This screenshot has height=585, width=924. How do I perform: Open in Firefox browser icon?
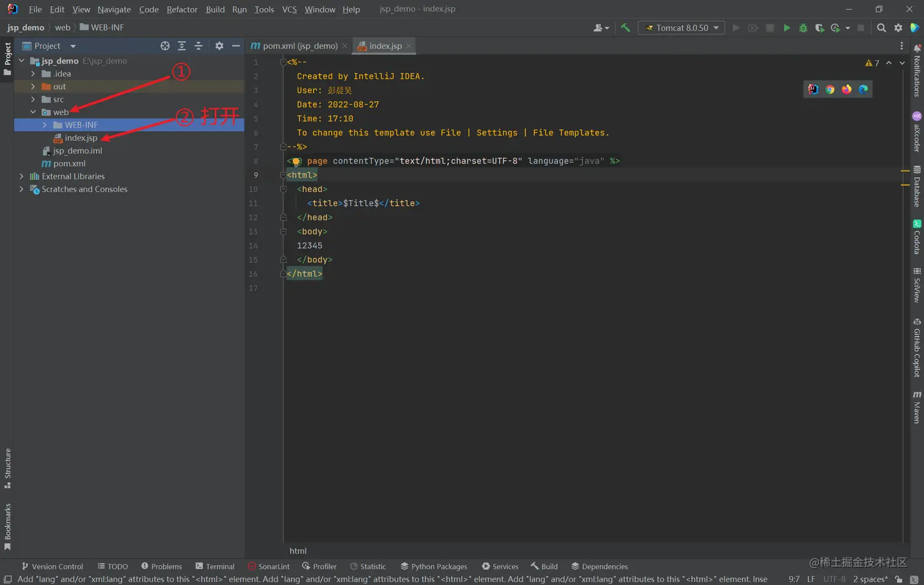pos(846,90)
